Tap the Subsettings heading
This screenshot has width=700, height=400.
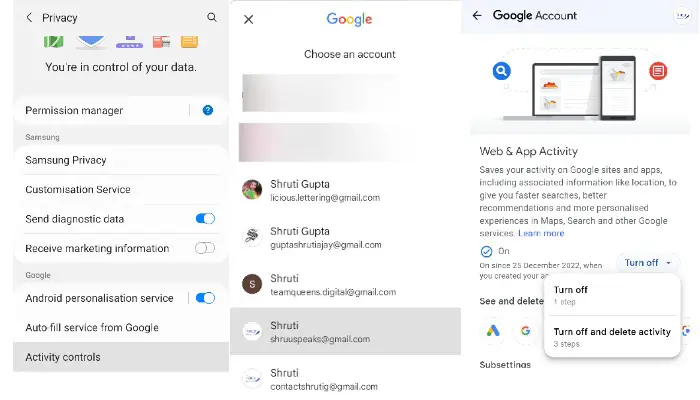505,365
